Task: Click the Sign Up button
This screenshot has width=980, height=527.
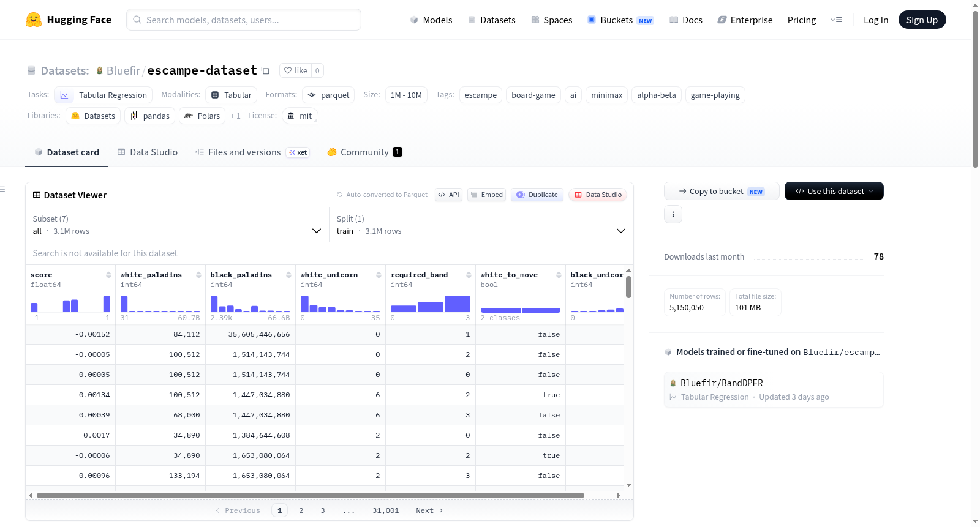Action: pyautogui.click(x=922, y=20)
